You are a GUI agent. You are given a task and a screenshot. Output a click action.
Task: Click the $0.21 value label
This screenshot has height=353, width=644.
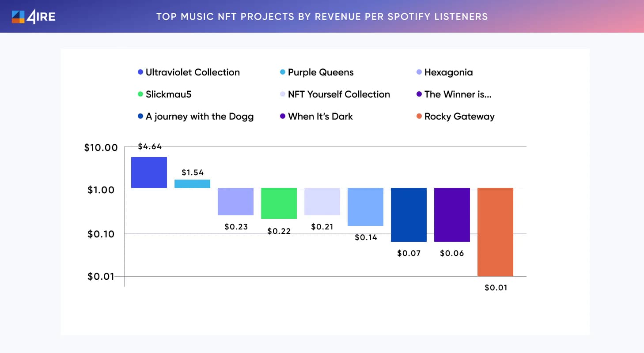tap(322, 227)
